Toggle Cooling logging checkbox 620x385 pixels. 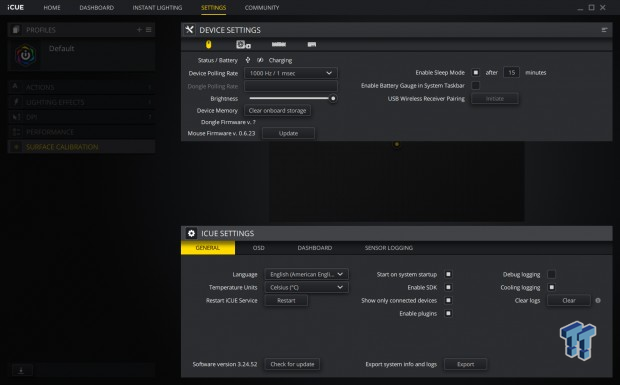[x=552, y=287]
